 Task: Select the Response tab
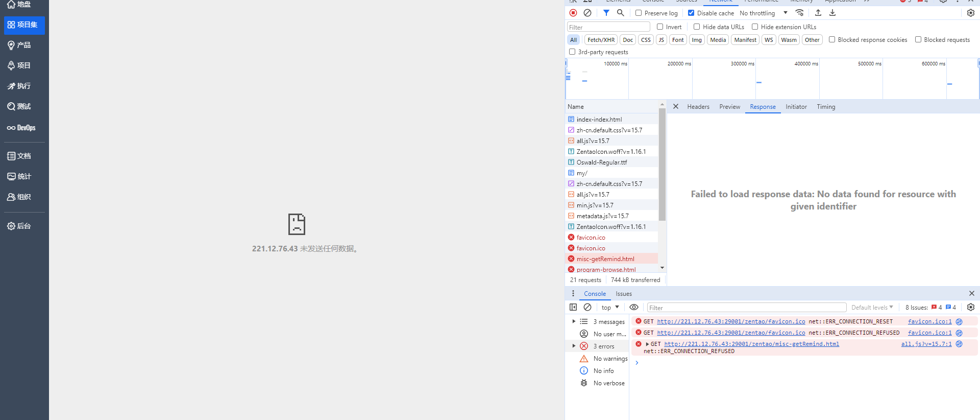(x=763, y=107)
